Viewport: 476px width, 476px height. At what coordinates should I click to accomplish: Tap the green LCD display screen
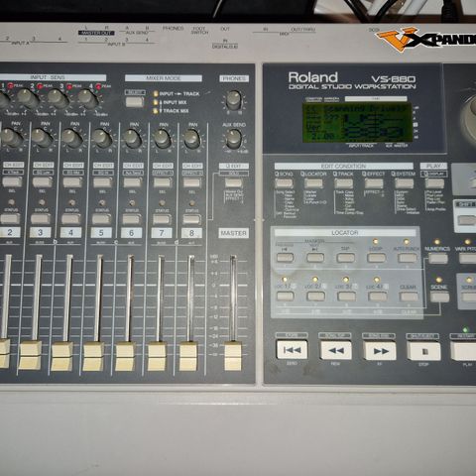[x=357, y=123]
